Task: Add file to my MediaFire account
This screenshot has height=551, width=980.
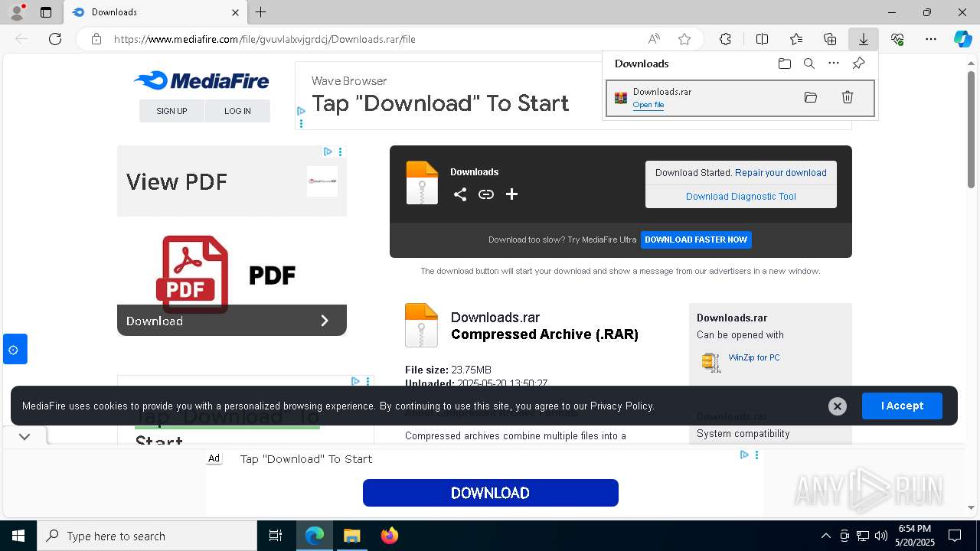Action: [512, 194]
